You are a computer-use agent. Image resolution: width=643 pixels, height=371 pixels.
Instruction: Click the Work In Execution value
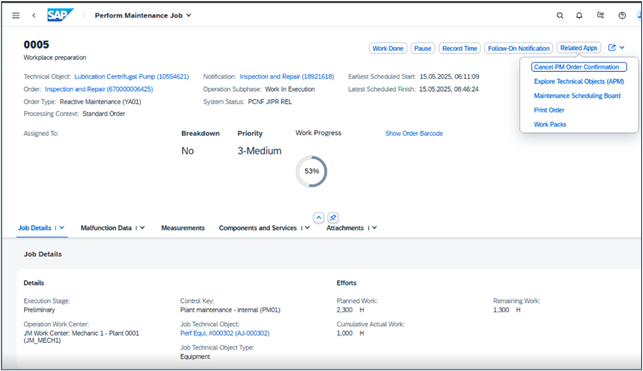pos(290,89)
